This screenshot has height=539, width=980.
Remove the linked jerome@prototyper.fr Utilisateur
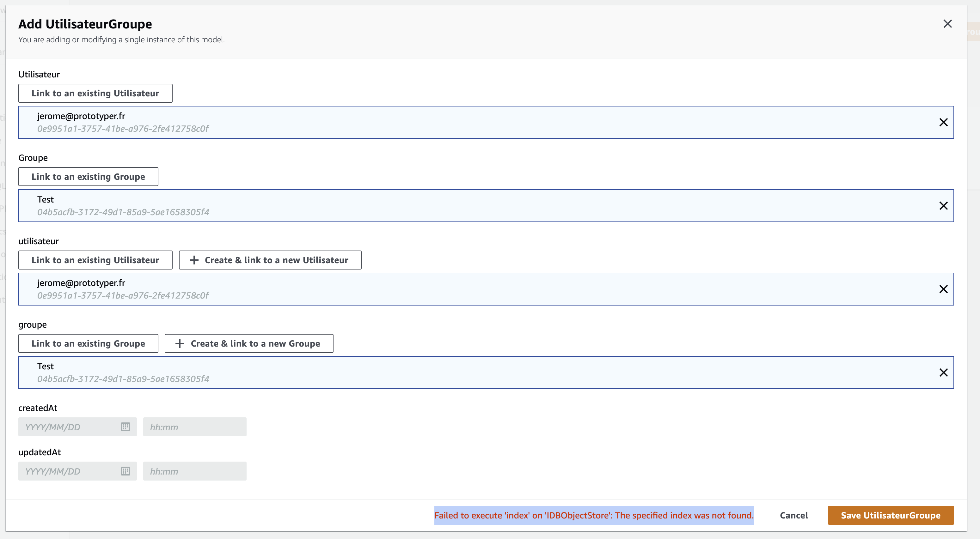tap(944, 122)
